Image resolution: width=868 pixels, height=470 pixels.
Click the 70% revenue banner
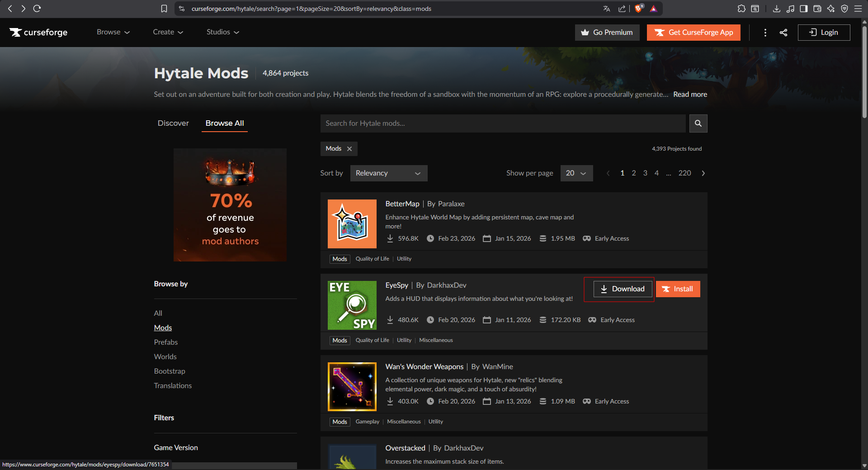230,205
